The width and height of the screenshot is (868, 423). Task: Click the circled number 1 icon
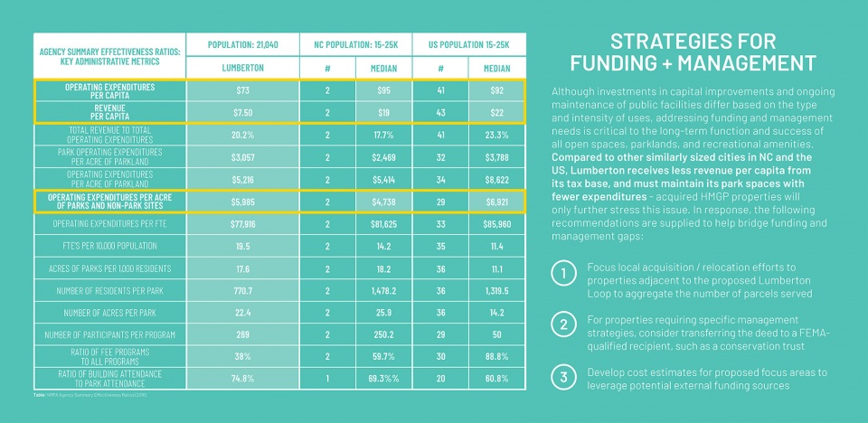563,275
